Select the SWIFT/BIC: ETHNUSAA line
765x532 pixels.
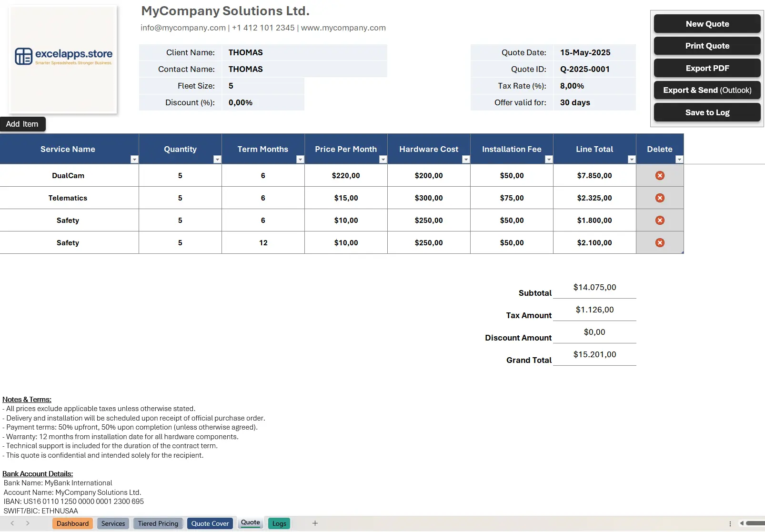pos(40,511)
